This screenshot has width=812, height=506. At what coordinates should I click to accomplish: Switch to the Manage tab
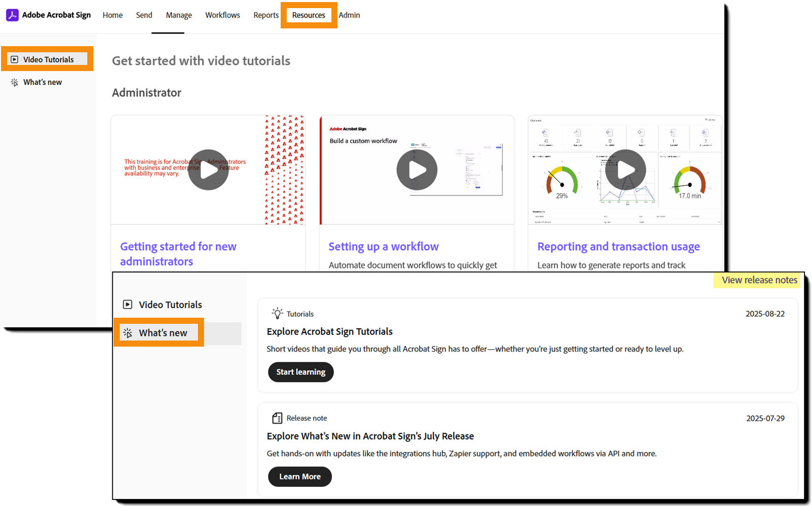178,15
